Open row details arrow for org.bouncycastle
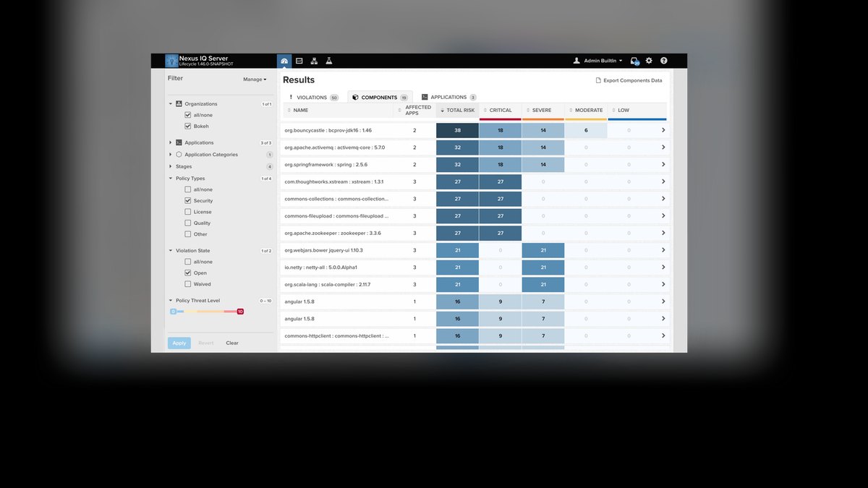The height and width of the screenshot is (488, 868). [x=663, y=130]
